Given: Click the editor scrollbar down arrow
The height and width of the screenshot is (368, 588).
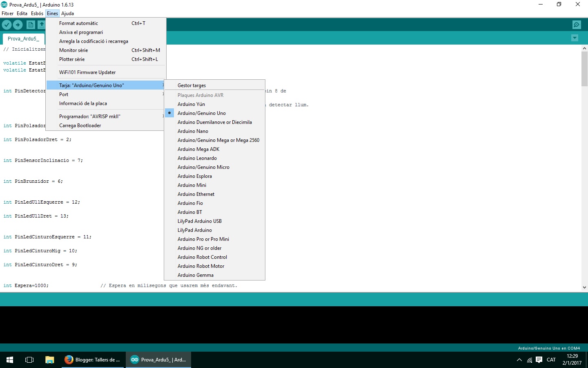Looking at the screenshot, I should (584, 287).
